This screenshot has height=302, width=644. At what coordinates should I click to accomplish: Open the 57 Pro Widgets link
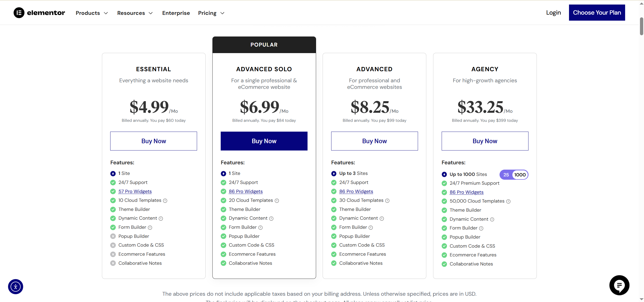pos(135,192)
